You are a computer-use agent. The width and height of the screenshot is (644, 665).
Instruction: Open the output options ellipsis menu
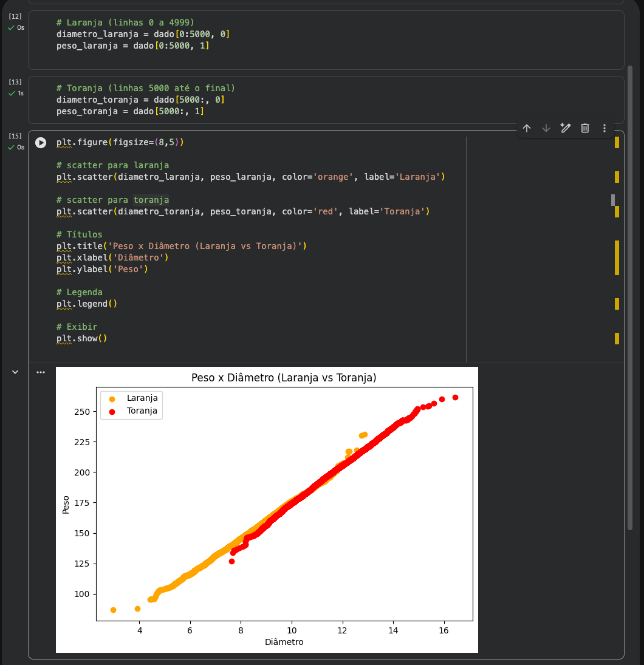click(x=41, y=372)
